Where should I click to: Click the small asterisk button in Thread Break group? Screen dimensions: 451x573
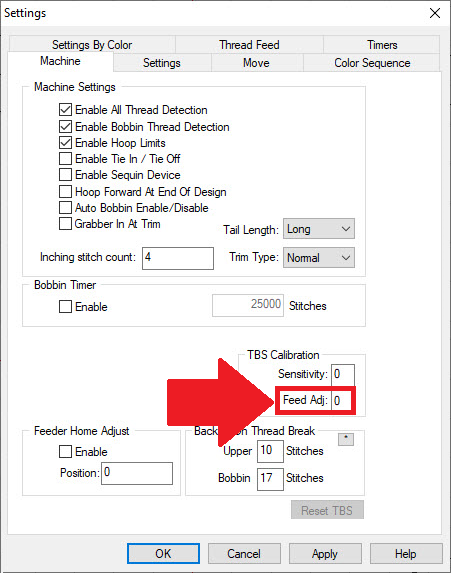click(345, 439)
